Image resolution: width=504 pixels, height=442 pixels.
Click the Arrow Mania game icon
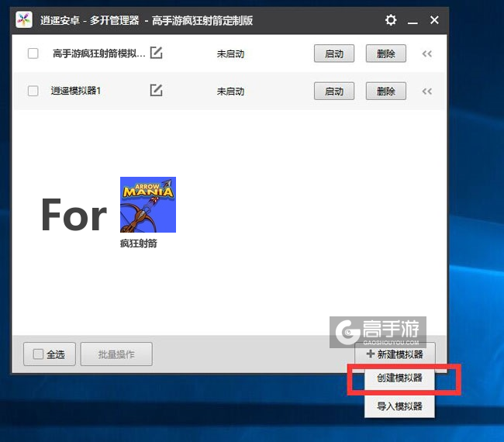pos(147,205)
